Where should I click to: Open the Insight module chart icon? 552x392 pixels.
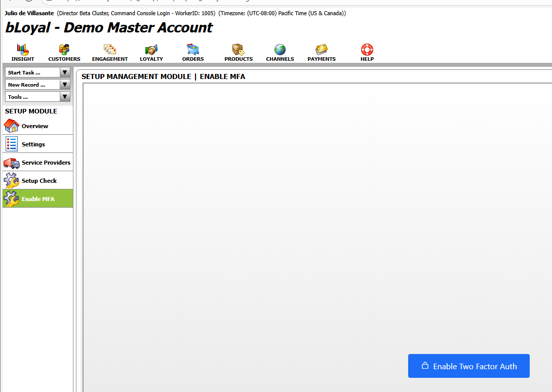(23, 50)
